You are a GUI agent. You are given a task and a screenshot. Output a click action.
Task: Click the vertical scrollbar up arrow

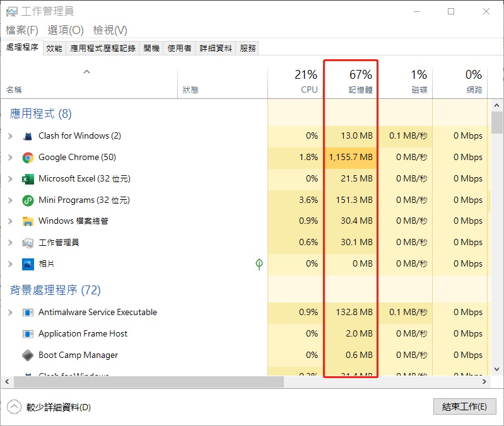496,105
